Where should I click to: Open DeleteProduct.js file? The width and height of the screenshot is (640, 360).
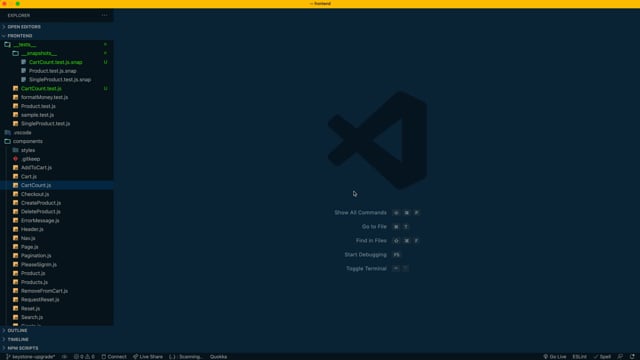57,212
